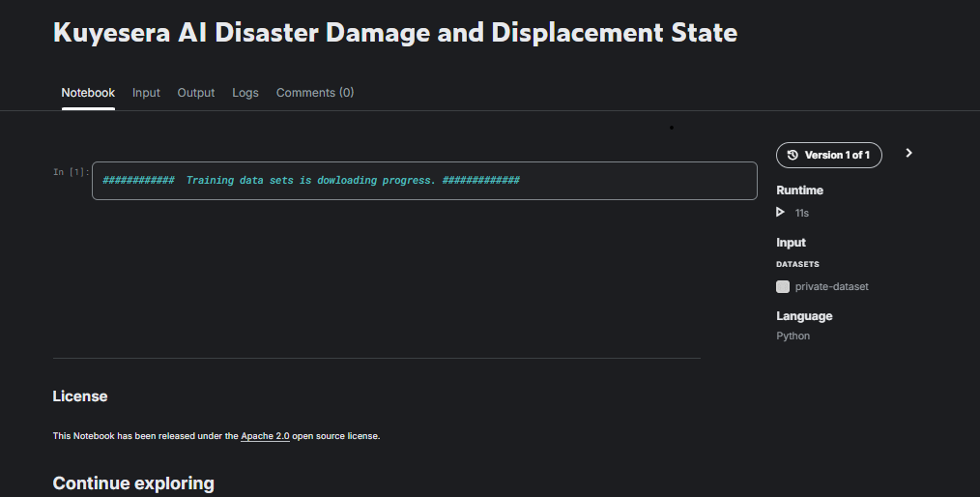Viewport: 980px width, 497px height.
Task: Select the In [1] cell label
Action: click(x=72, y=172)
